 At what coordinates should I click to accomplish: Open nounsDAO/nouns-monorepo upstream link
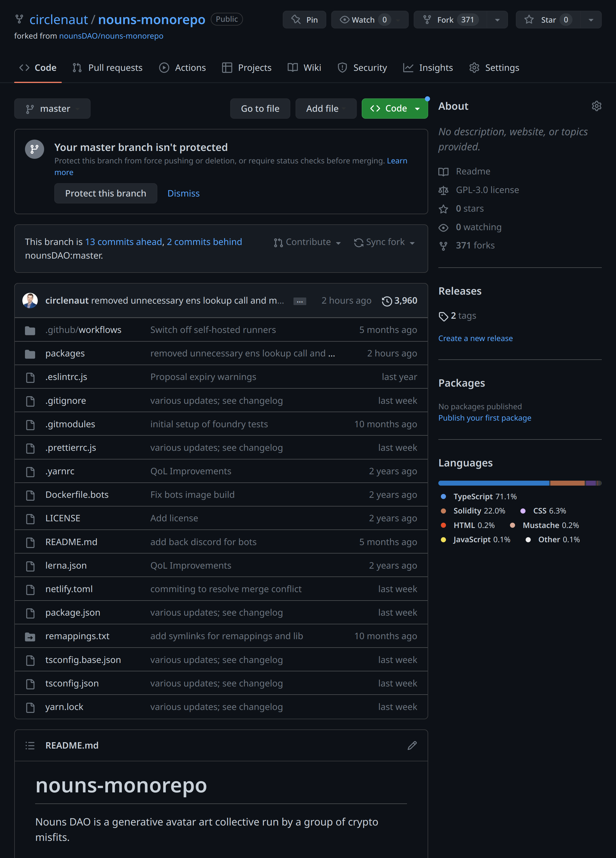pyautogui.click(x=111, y=36)
